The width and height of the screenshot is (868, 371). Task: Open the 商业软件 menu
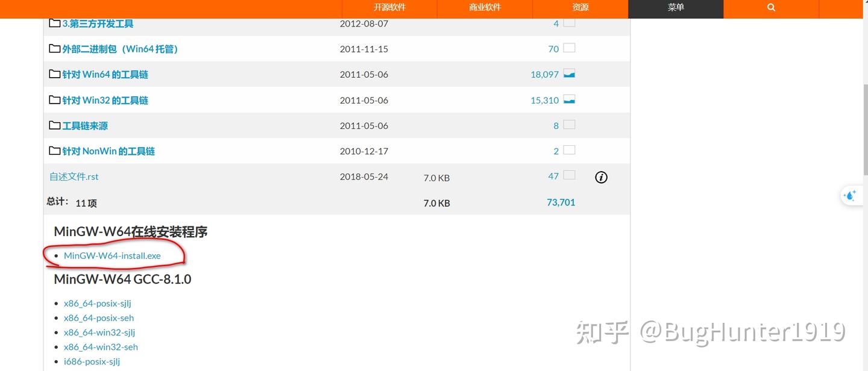[485, 8]
